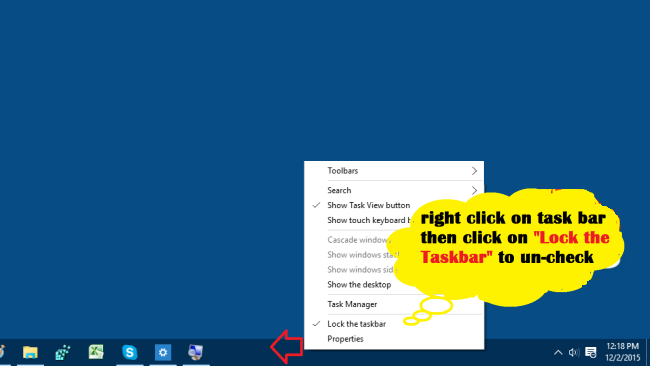Open the teal pixelated-squares app on taskbar
This screenshot has width=650, height=366.
click(63, 352)
